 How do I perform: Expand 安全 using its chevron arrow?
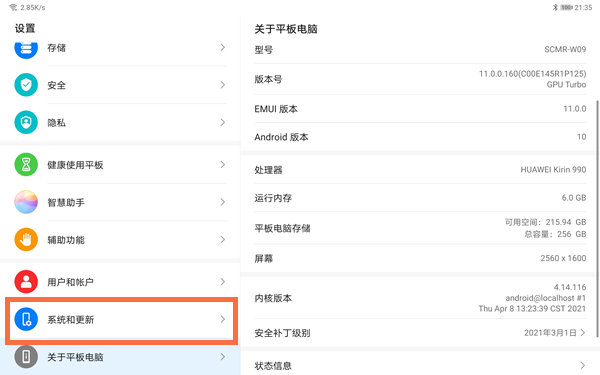click(223, 85)
